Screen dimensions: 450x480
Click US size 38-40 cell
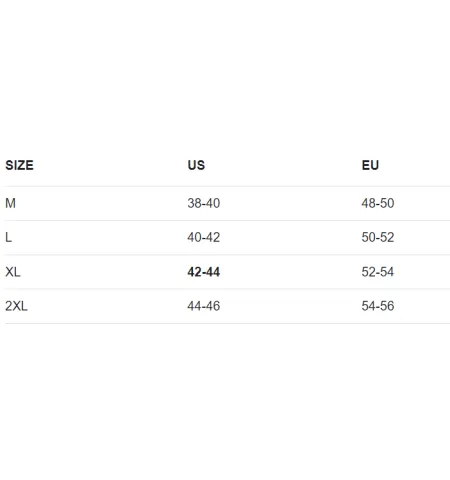[x=204, y=203]
